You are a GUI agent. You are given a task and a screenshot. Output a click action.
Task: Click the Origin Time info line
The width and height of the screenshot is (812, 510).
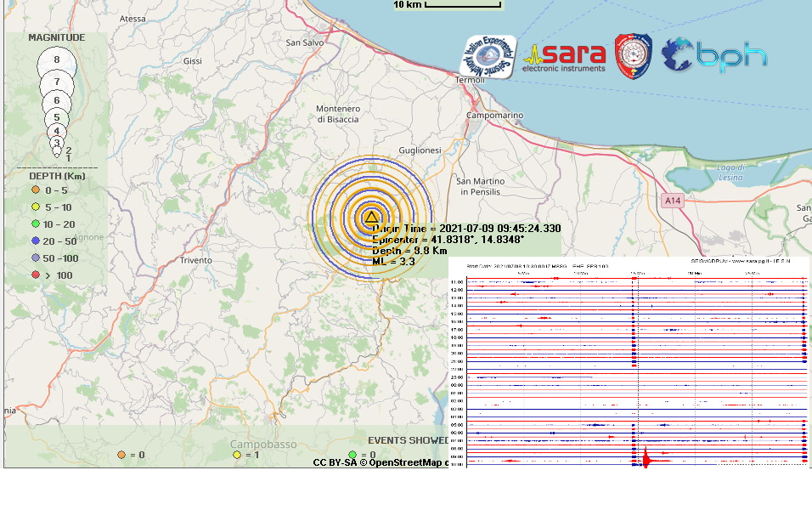click(x=466, y=229)
